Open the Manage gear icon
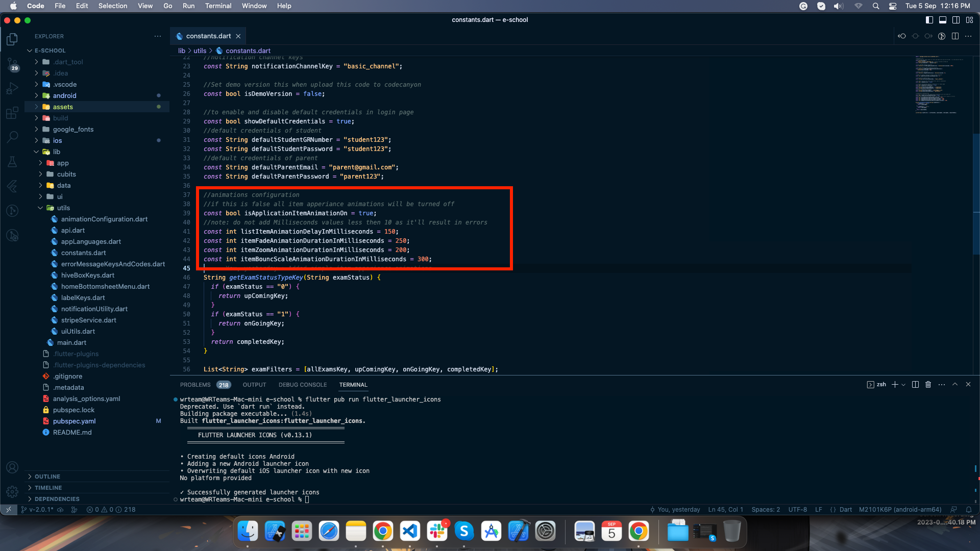This screenshot has width=980, height=551. pyautogui.click(x=12, y=491)
